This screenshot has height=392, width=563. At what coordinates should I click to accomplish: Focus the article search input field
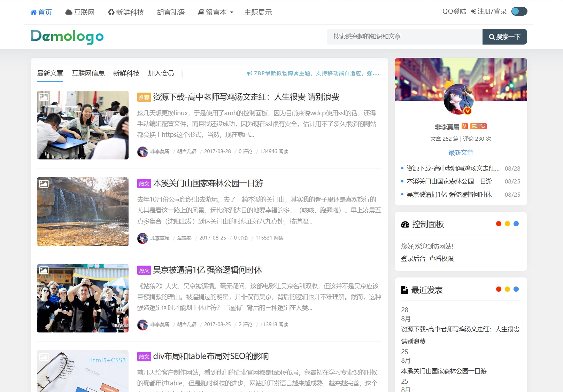pos(404,37)
